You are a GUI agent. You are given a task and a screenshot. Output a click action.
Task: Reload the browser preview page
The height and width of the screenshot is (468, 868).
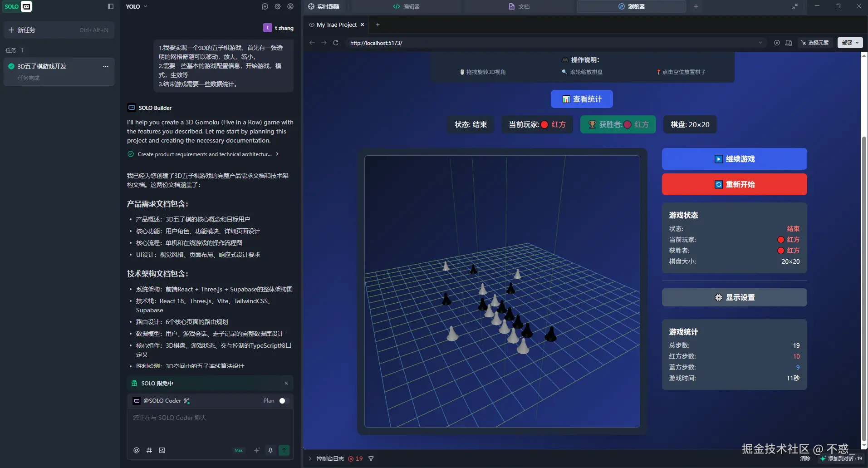tap(336, 43)
